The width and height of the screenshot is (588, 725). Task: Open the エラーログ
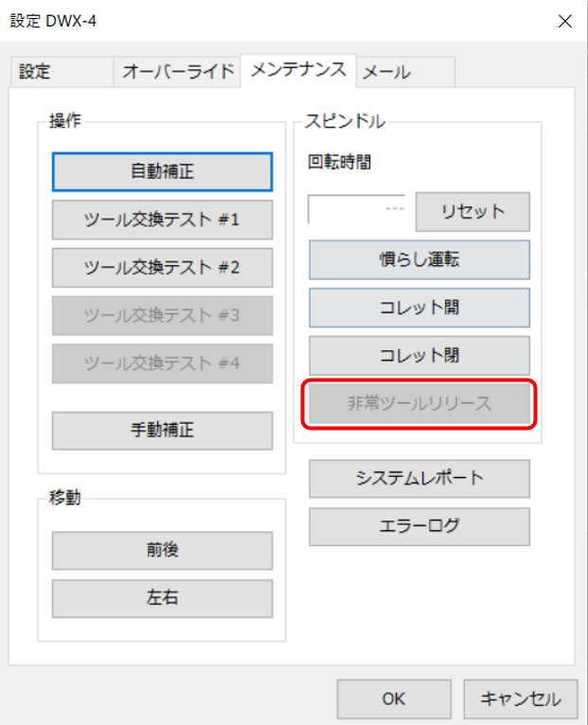coord(419,526)
